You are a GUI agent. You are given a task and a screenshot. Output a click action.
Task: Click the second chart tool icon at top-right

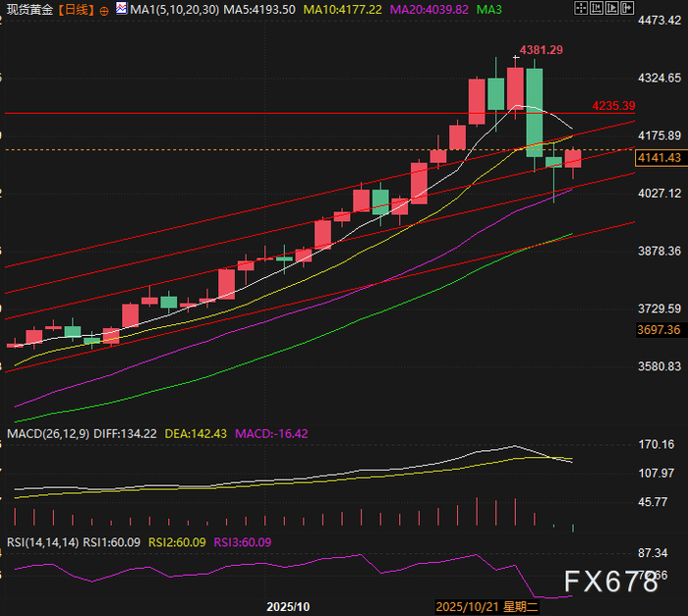(597, 8)
